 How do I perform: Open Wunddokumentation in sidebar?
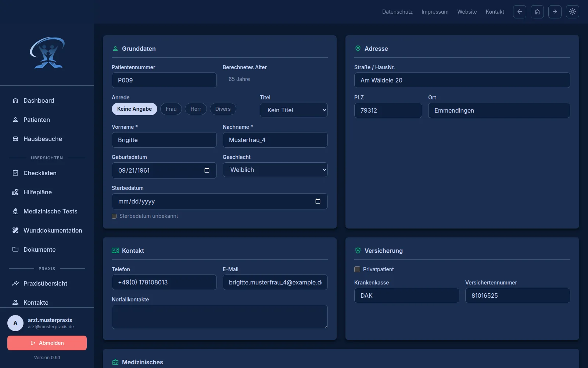tap(47, 230)
